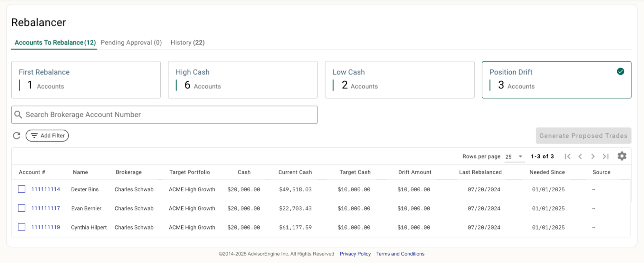Switch to Pending Approval tab

131,42
